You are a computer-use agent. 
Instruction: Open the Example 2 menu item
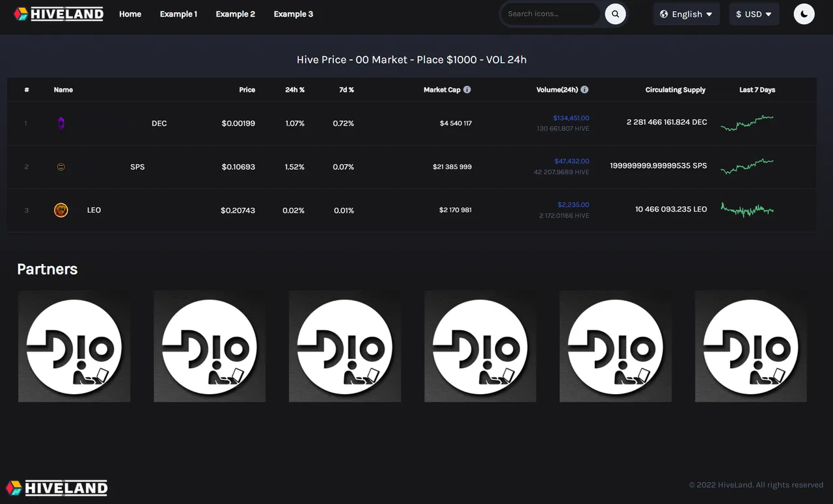pyautogui.click(x=236, y=14)
